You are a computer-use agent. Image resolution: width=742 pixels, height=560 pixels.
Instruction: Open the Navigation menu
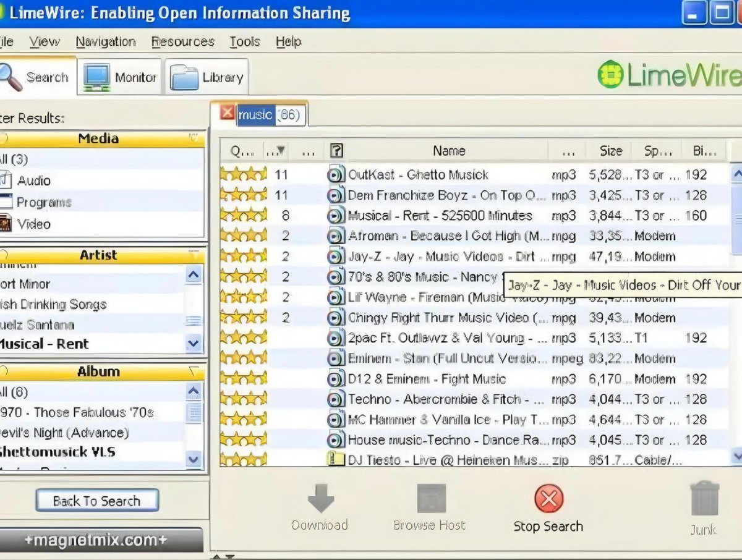pyautogui.click(x=106, y=42)
